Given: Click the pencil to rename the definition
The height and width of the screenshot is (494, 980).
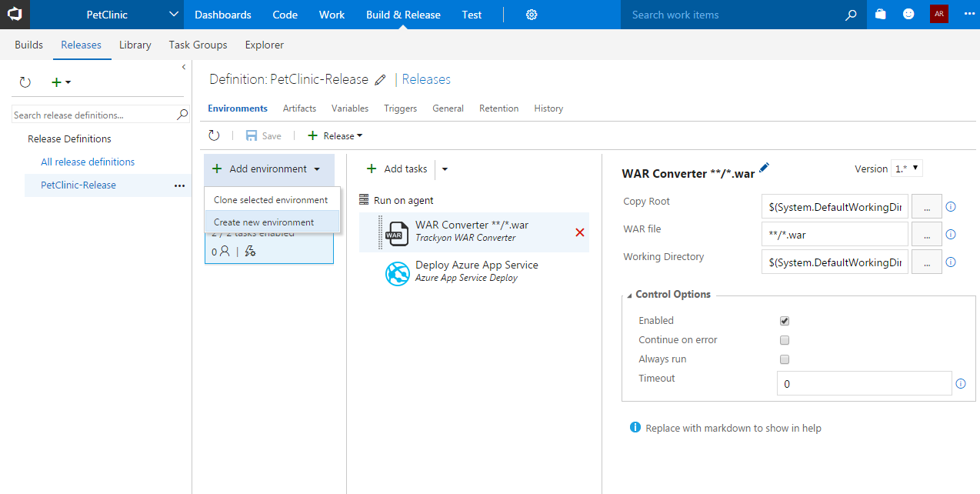Looking at the screenshot, I should (x=380, y=80).
